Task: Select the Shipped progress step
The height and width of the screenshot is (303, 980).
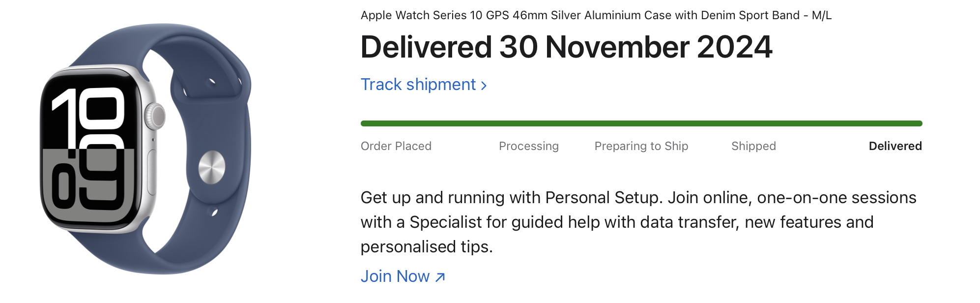Action: click(753, 146)
